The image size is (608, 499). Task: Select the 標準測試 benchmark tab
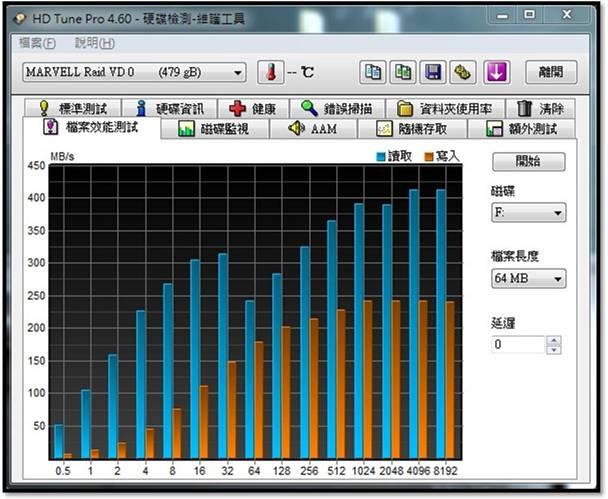coord(78,108)
